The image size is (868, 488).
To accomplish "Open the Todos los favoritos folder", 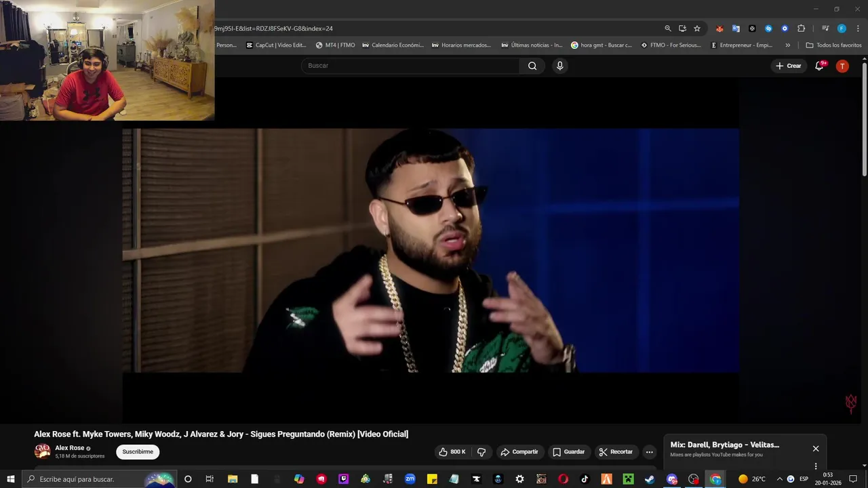I will point(833,45).
